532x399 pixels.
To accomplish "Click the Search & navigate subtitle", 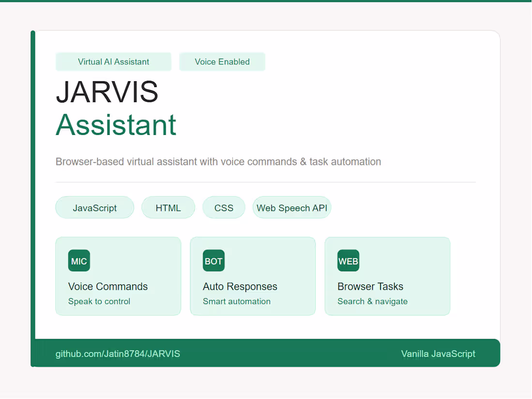I will click(372, 301).
